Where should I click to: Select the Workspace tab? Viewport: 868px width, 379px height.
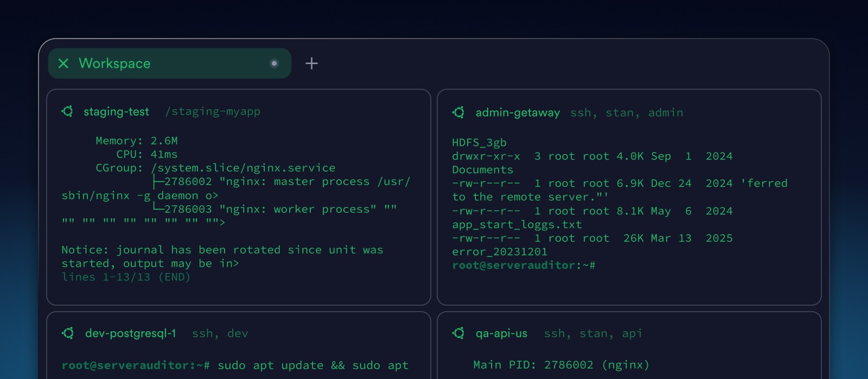(169, 64)
